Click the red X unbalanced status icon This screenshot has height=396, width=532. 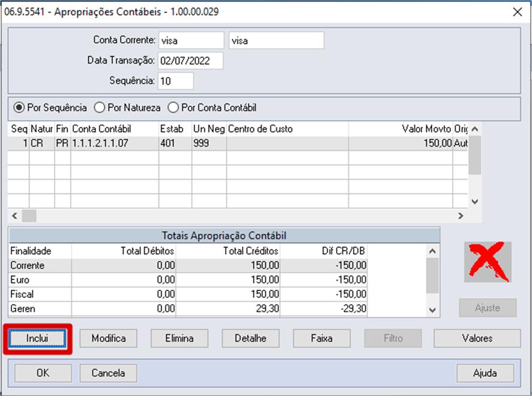(x=488, y=262)
